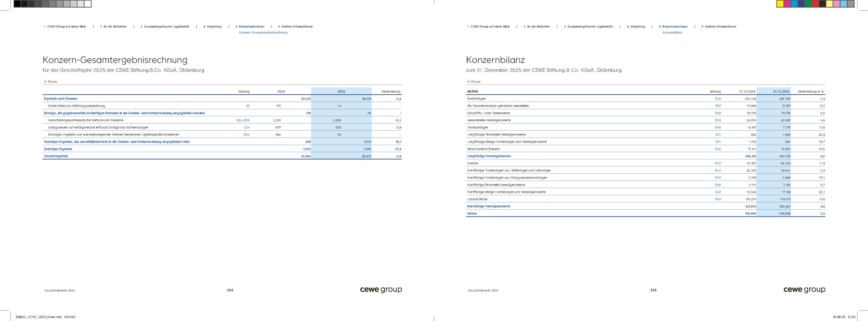This screenshot has width=868, height=321.
Task: Open 'CEWE Group auf einen Blick' on left page
Action: click(x=66, y=26)
